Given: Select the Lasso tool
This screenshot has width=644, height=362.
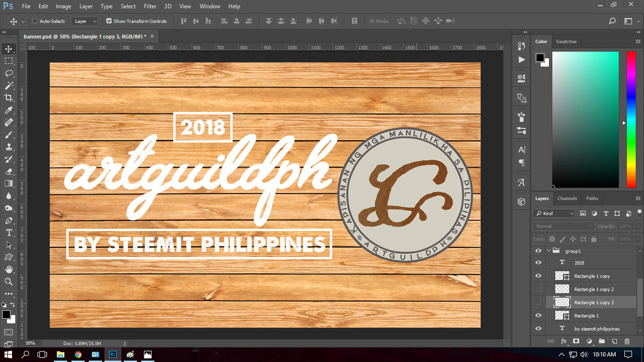Looking at the screenshot, I should coord(9,73).
